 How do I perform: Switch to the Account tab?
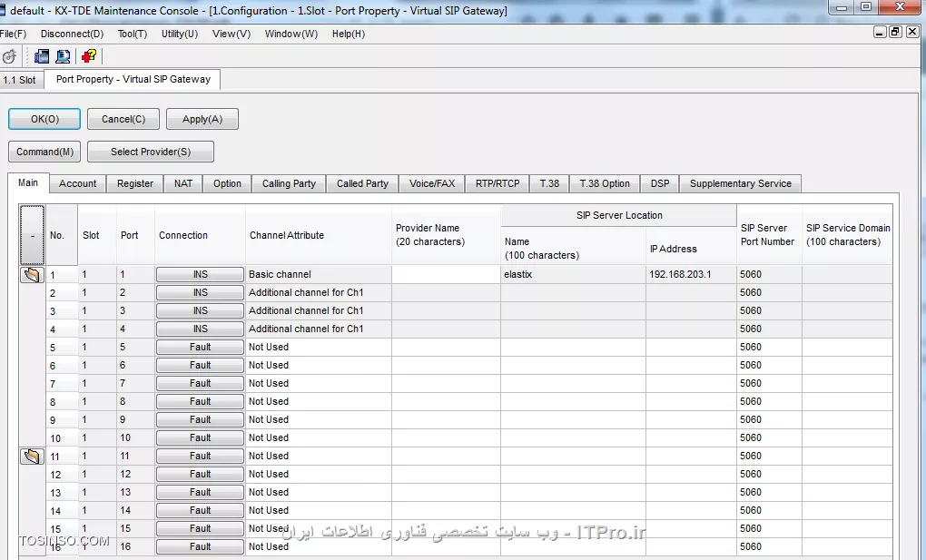point(77,183)
